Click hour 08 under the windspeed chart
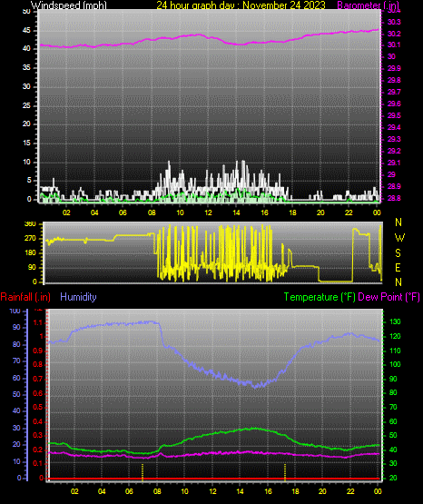The width and height of the screenshot is (423, 504). [152, 212]
